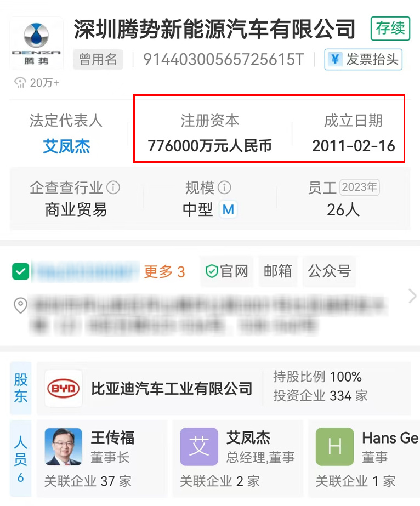This screenshot has height=506, width=420.
Task: Expand the address with right chevron
Action: pyautogui.click(x=412, y=296)
